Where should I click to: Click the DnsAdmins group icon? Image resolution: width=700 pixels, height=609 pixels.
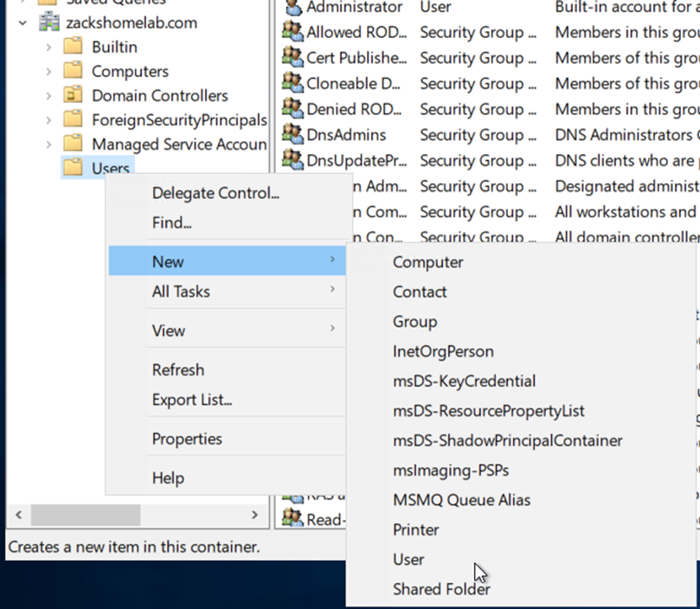(x=292, y=134)
